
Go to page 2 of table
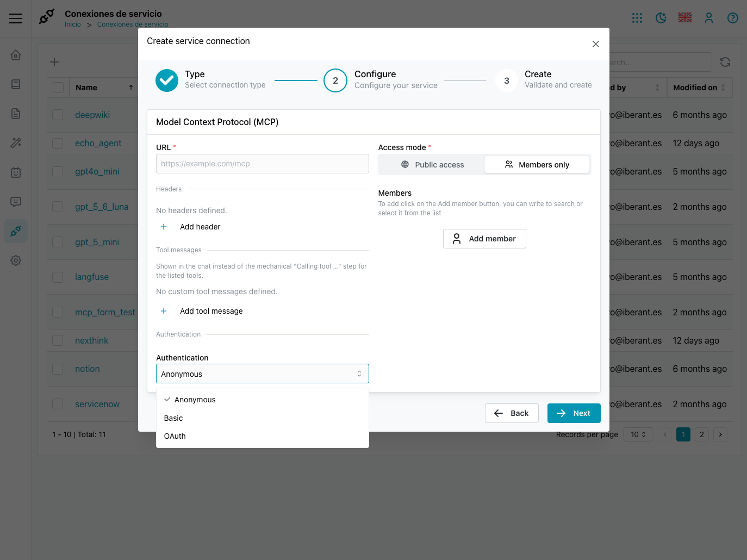pos(702,434)
